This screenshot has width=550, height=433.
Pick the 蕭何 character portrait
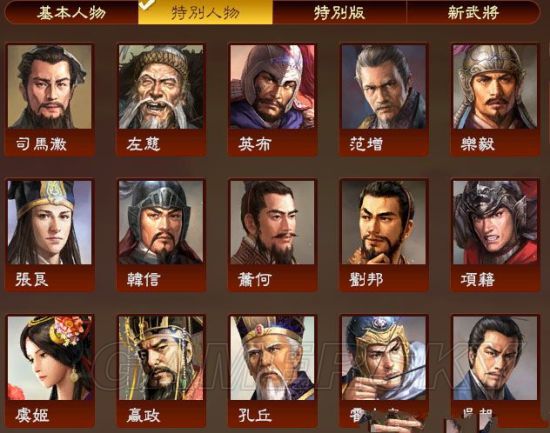click(x=273, y=222)
